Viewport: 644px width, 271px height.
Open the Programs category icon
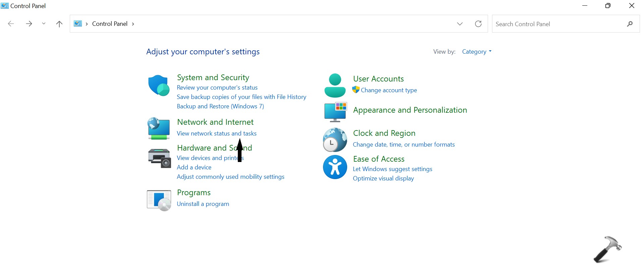click(159, 200)
